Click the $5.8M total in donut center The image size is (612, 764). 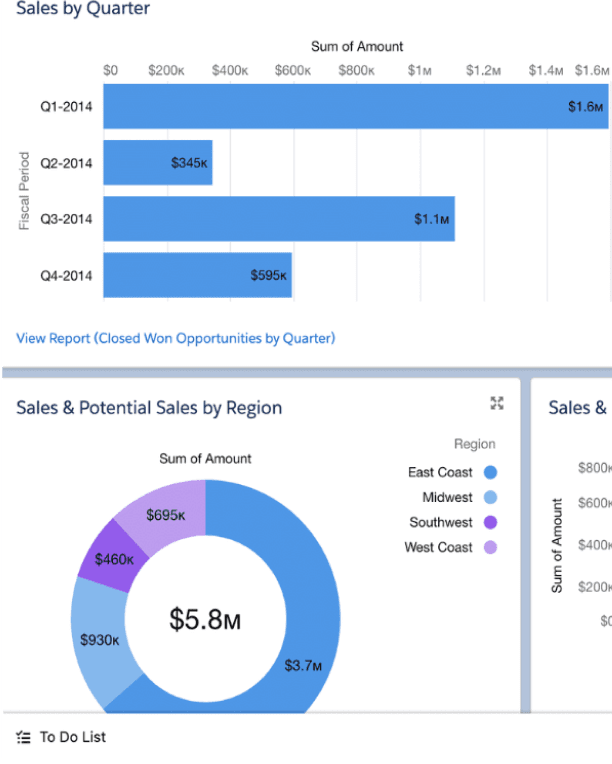(x=205, y=620)
